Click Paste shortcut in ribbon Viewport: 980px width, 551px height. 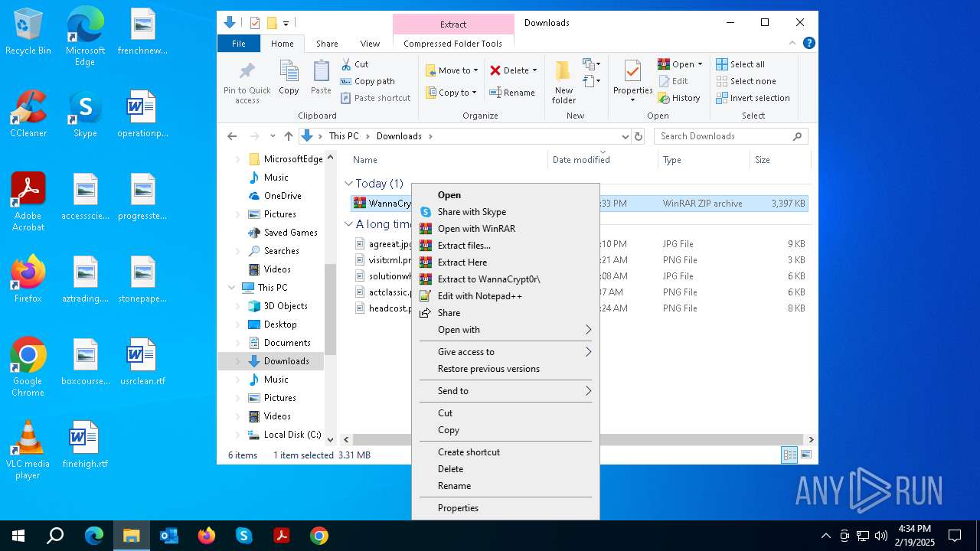coord(376,98)
